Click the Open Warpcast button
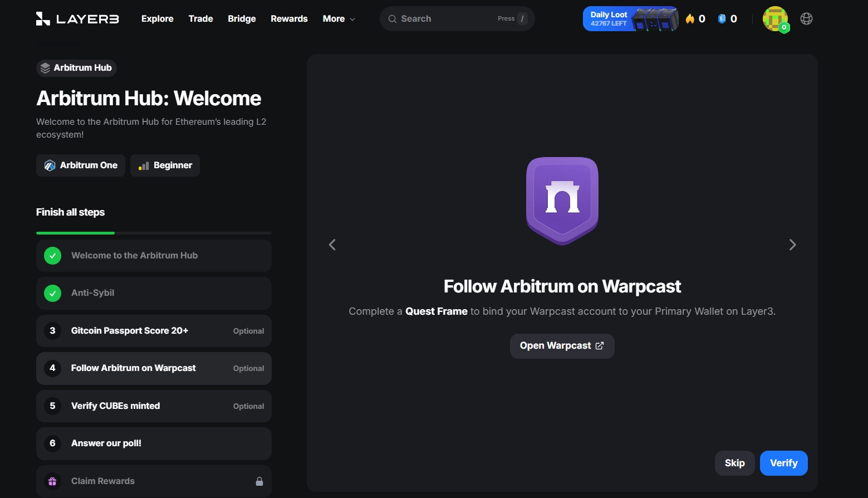The width and height of the screenshot is (868, 498). click(x=562, y=346)
